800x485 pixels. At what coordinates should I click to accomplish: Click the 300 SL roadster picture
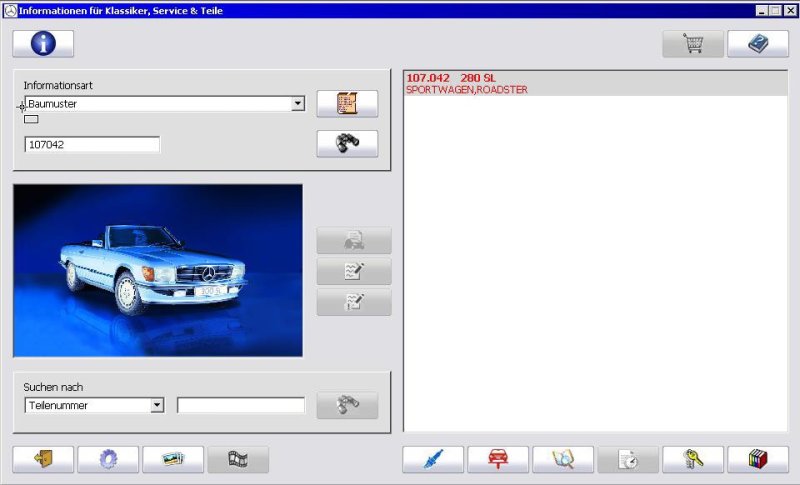coord(158,270)
